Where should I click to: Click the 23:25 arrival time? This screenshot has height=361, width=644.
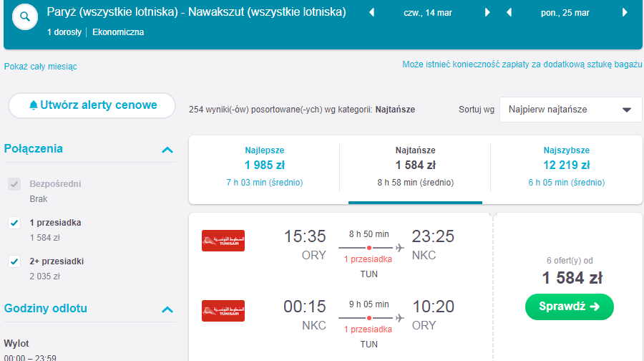tap(433, 236)
